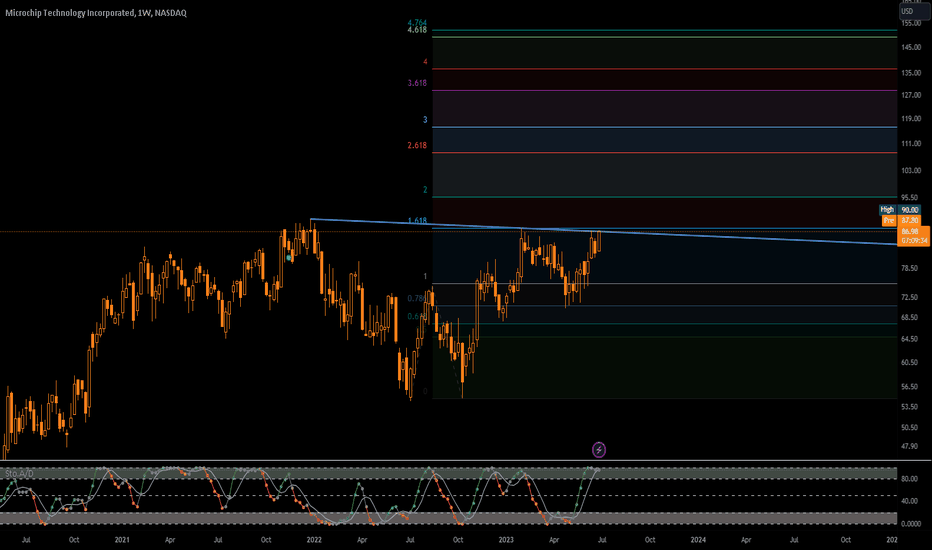Click the small green dot marker on the chart

[289, 257]
